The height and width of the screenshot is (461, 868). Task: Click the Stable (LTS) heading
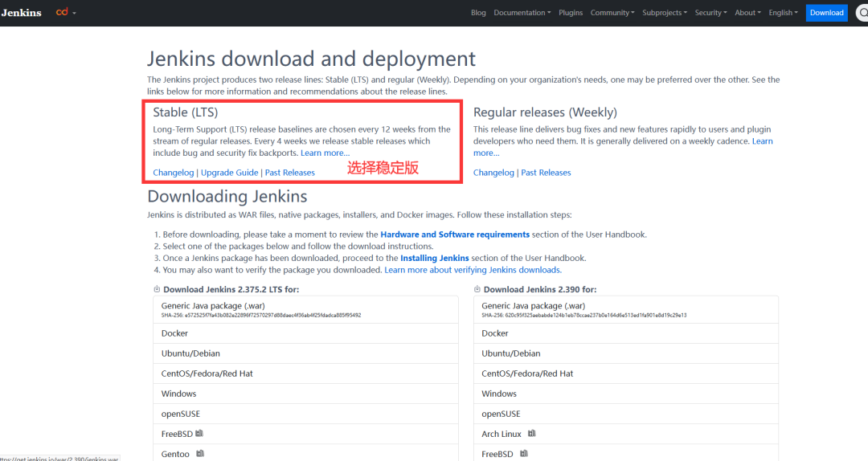click(x=186, y=112)
